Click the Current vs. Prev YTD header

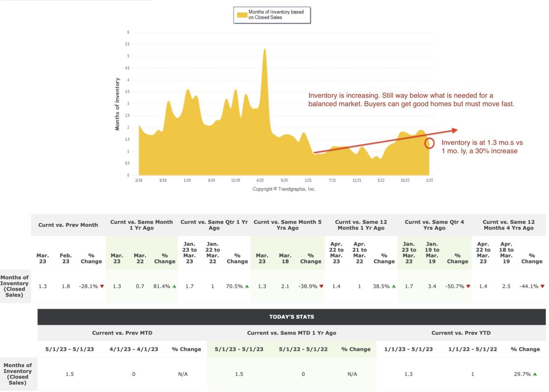pos(460,333)
